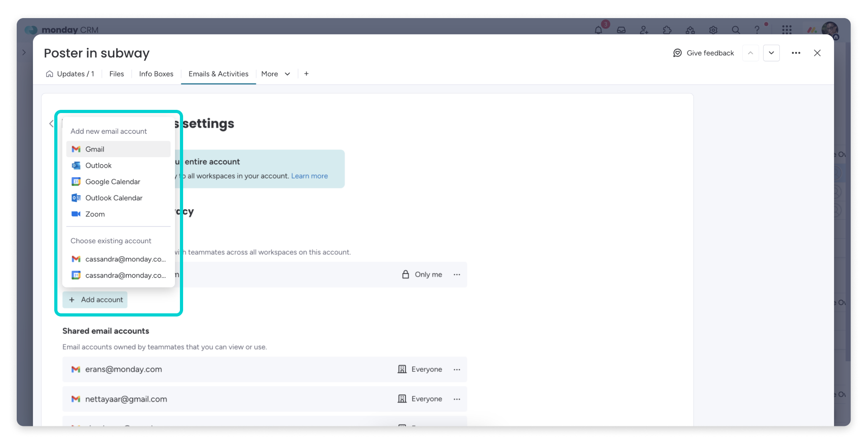This screenshot has height=444, width=868.
Task: Choose existing cassandra Google Calendar account
Action: tap(118, 275)
